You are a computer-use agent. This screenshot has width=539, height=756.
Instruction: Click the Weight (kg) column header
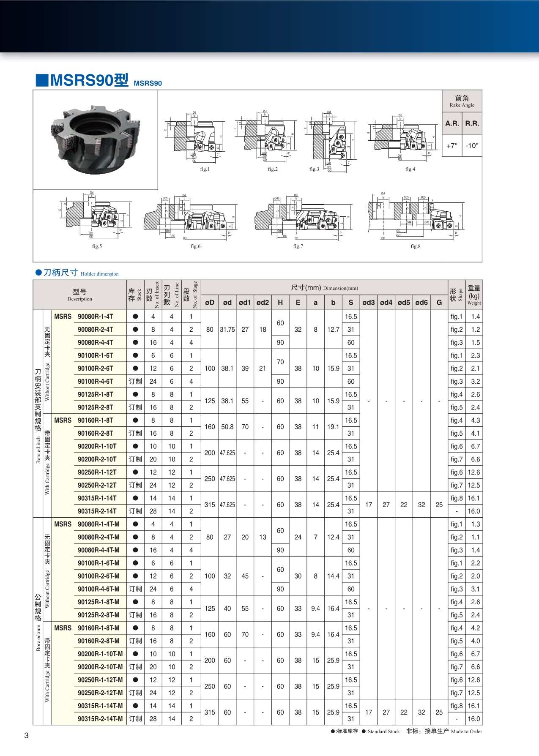tap(474, 295)
